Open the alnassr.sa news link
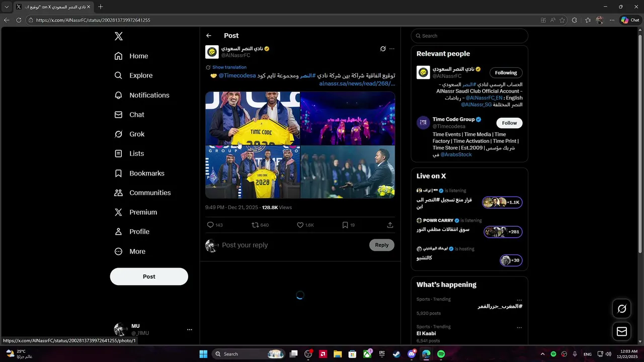Screen dimensions: 644x362 click(x=357, y=83)
